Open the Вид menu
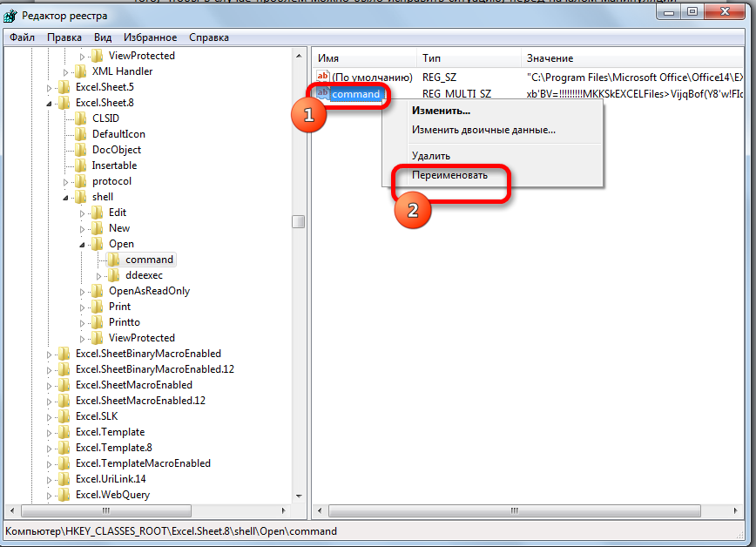The height and width of the screenshot is (547, 756). coord(103,37)
